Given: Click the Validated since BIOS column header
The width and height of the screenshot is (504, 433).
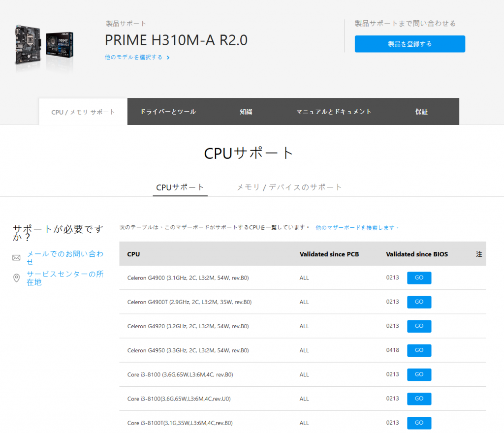Looking at the screenshot, I should pyautogui.click(x=417, y=254).
